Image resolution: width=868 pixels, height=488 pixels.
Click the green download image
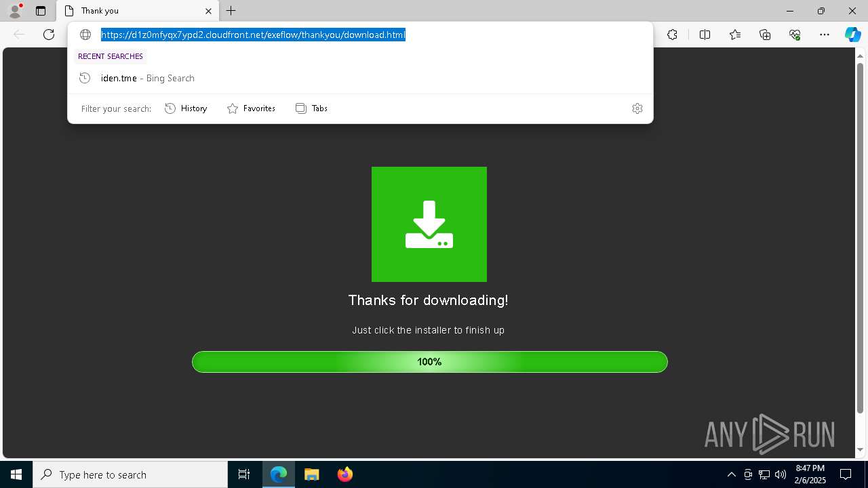429,224
